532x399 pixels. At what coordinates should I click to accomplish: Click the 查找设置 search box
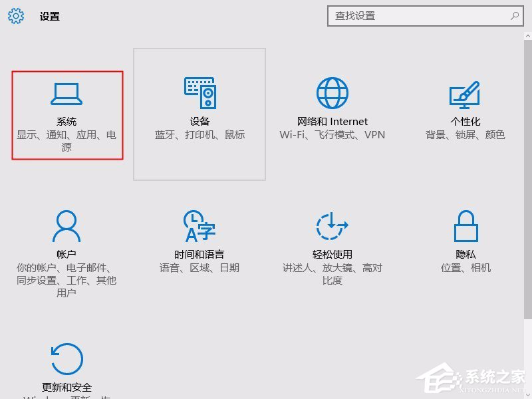pos(426,16)
